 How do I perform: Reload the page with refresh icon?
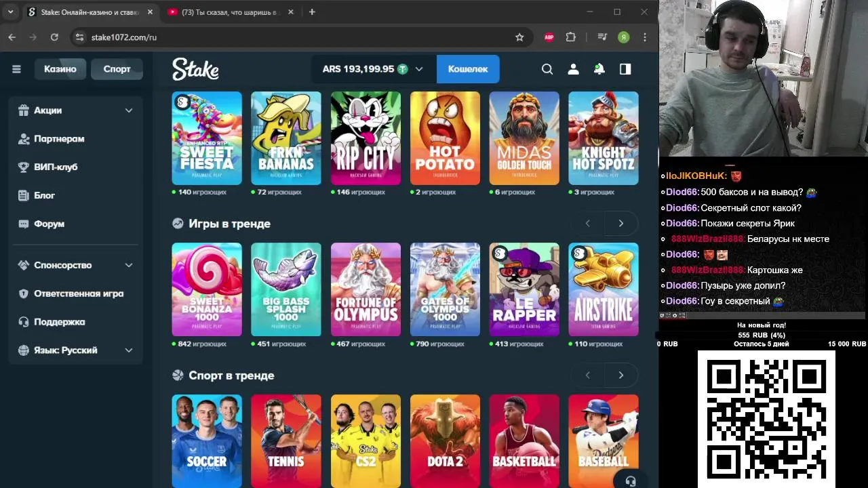point(54,37)
